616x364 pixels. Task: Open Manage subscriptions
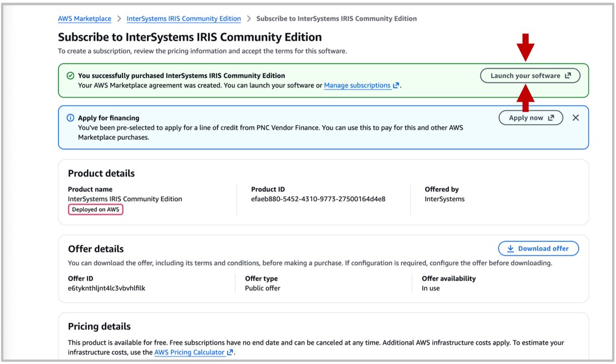coord(359,85)
